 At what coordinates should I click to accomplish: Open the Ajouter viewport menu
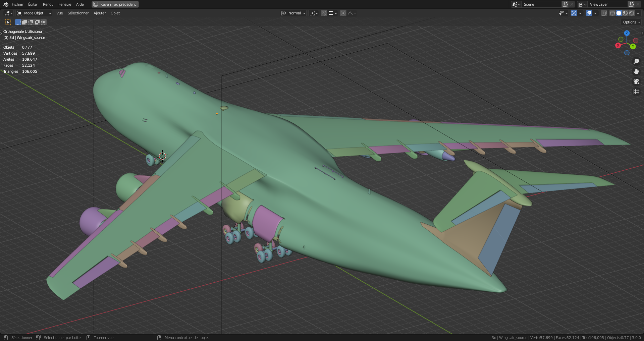(x=100, y=13)
